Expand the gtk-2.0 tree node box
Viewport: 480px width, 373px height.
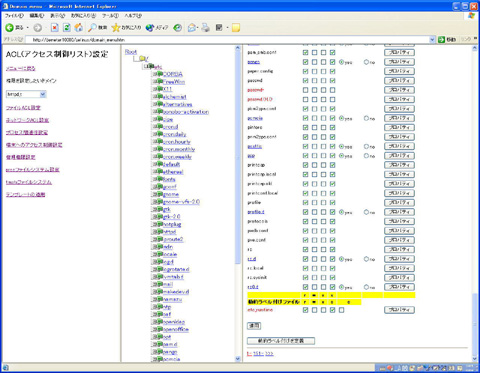[155, 216]
